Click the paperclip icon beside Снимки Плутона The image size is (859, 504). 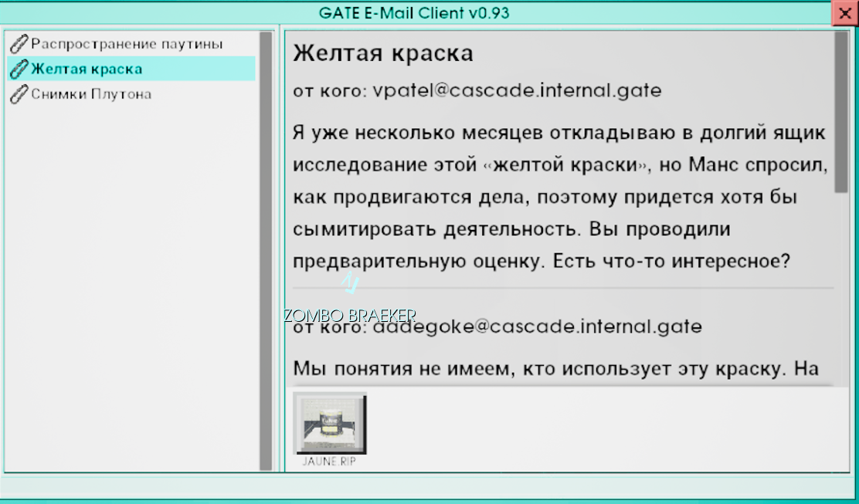pyautogui.click(x=19, y=94)
